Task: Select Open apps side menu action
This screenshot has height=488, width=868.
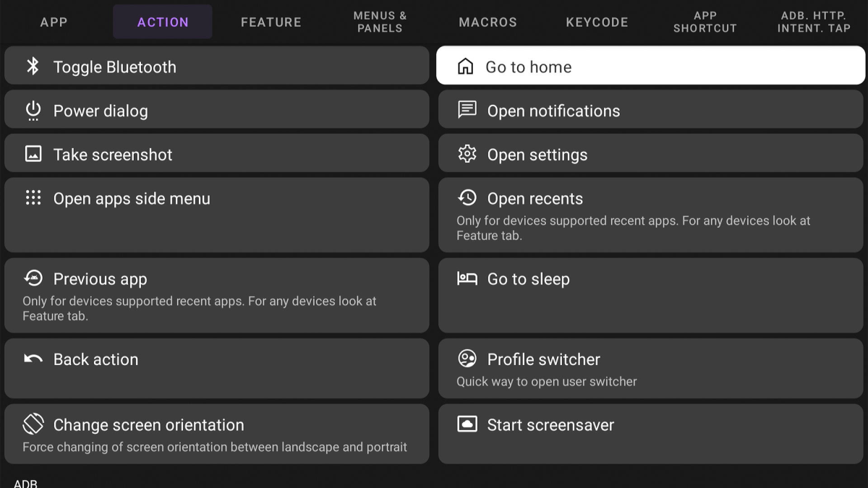Action: click(217, 215)
